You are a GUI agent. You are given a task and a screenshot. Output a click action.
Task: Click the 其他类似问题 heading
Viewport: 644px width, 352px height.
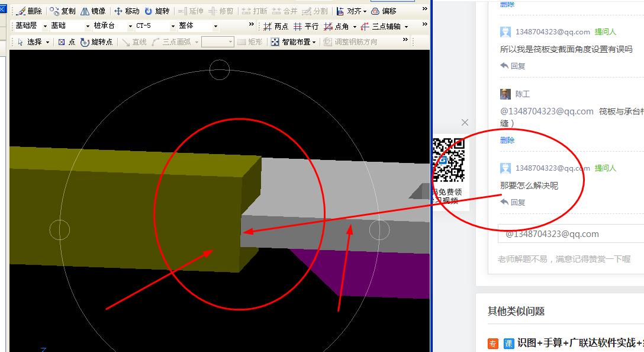[x=516, y=311]
